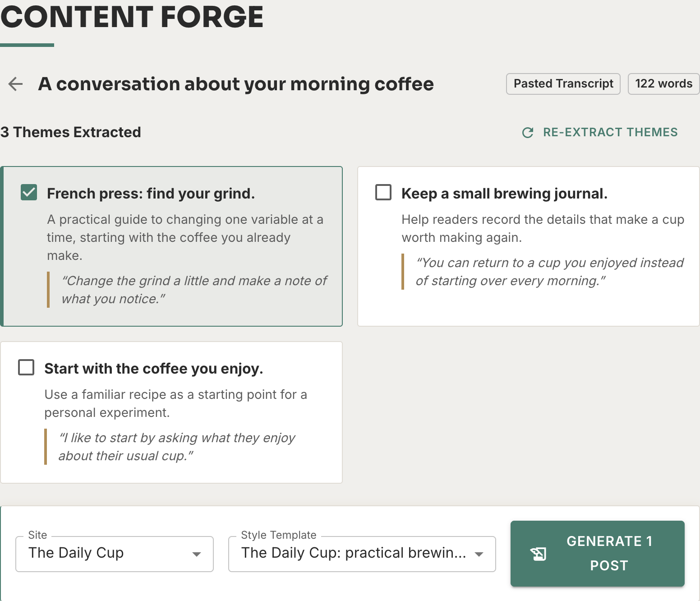Click the 122 words badge

tap(663, 84)
